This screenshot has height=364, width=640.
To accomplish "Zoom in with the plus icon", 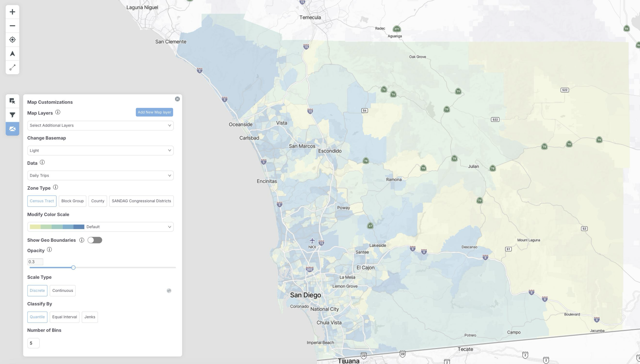I will [x=12, y=12].
